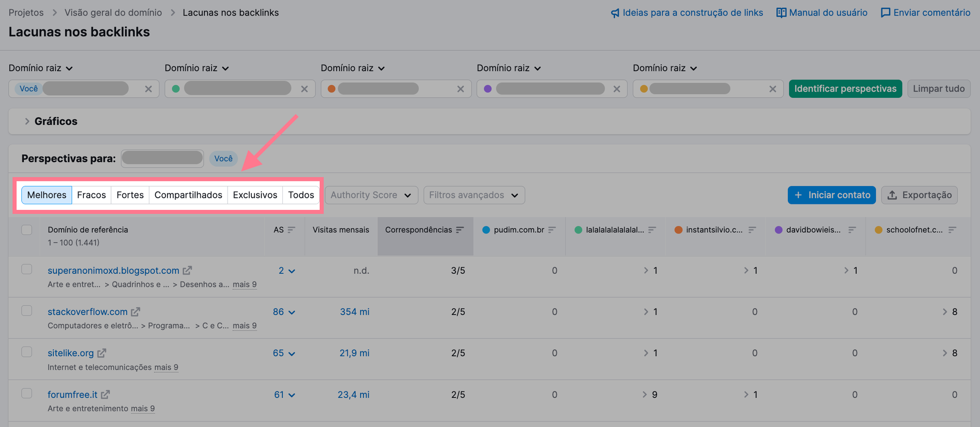Go to Projetos breadcrumb
Image resolution: width=980 pixels, height=427 pixels.
26,13
